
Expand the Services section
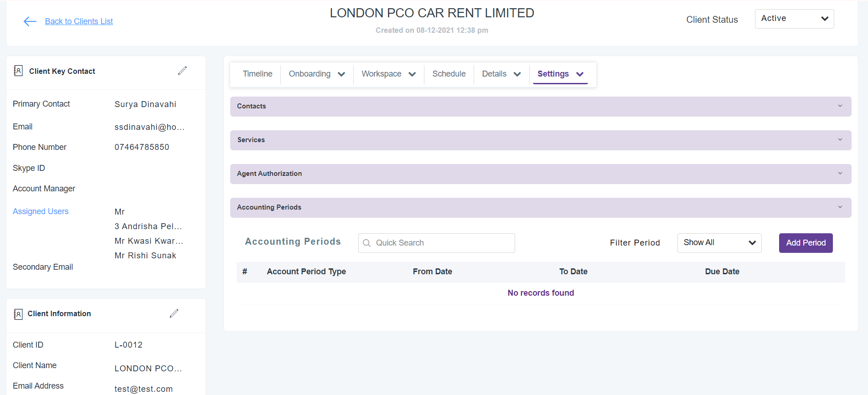pyautogui.click(x=541, y=140)
